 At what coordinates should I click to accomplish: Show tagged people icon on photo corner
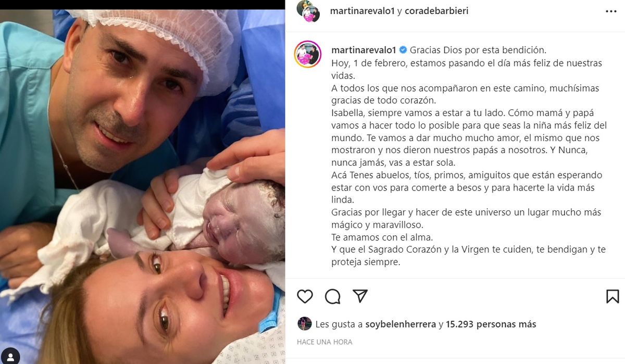pos(10,356)
